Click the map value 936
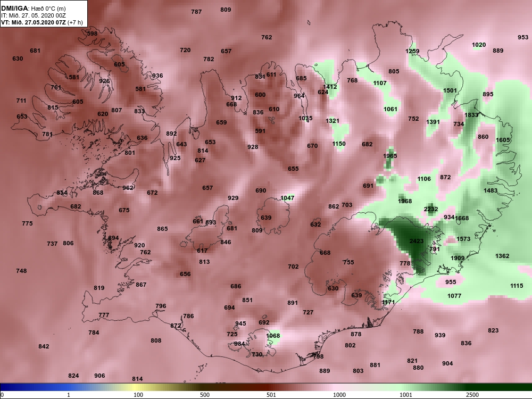The width and height of the screenshot is (532, 399). (157, 76)
